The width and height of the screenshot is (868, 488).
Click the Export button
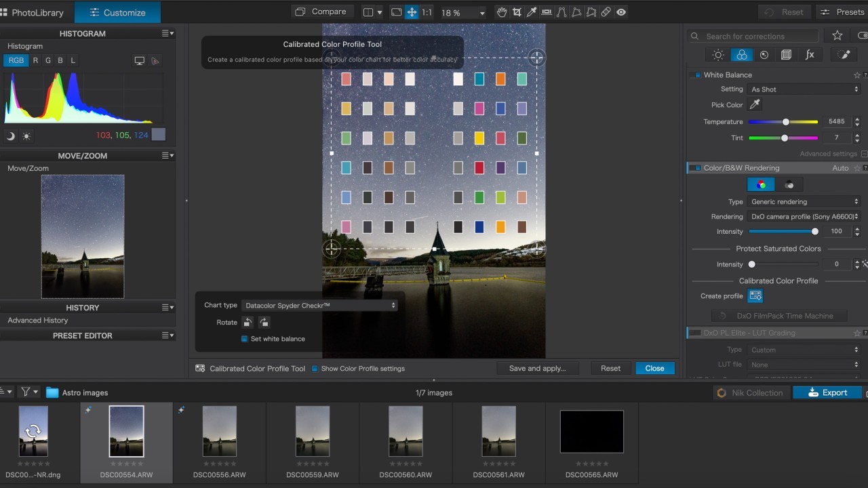coord(827,392)
